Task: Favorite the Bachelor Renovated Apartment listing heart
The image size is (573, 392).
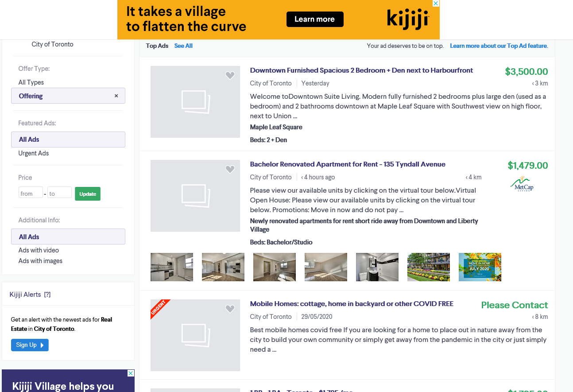Action: [x=230, y=170]
